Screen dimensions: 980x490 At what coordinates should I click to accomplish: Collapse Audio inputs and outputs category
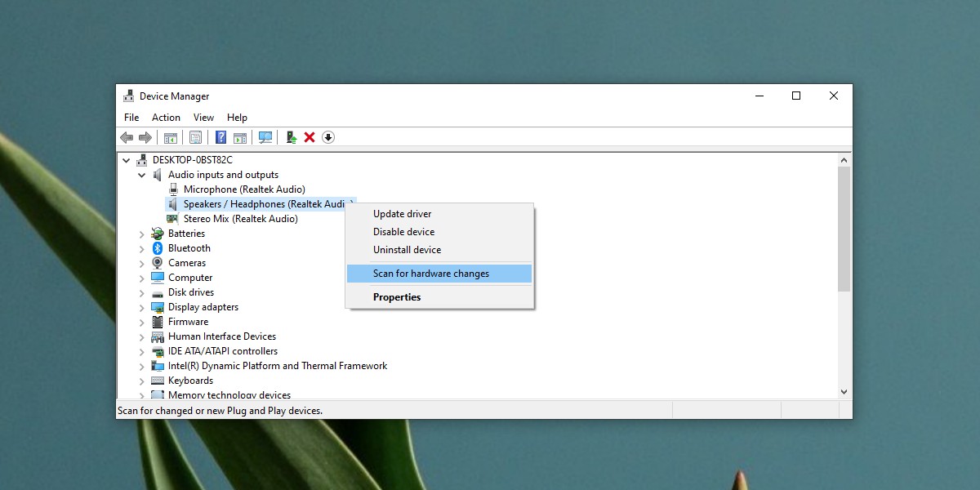pos(141,175)
